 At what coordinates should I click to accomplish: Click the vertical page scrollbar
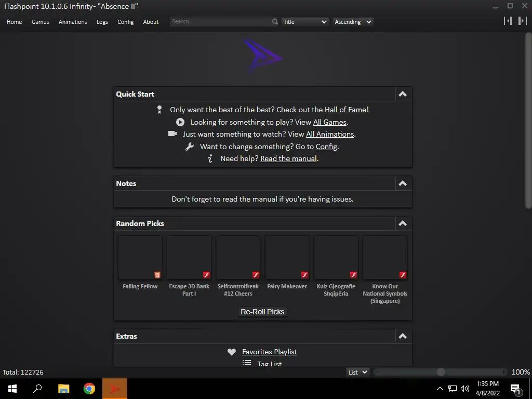528,121
